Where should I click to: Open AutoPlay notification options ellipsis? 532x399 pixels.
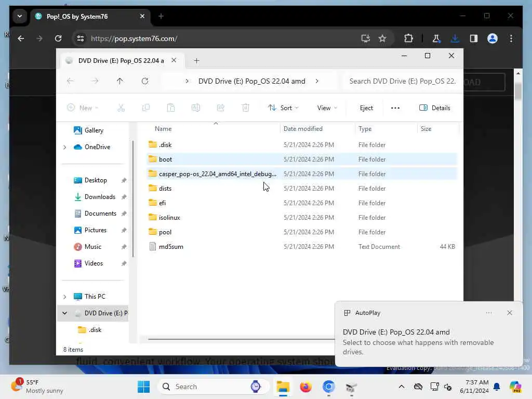(488, 313)
